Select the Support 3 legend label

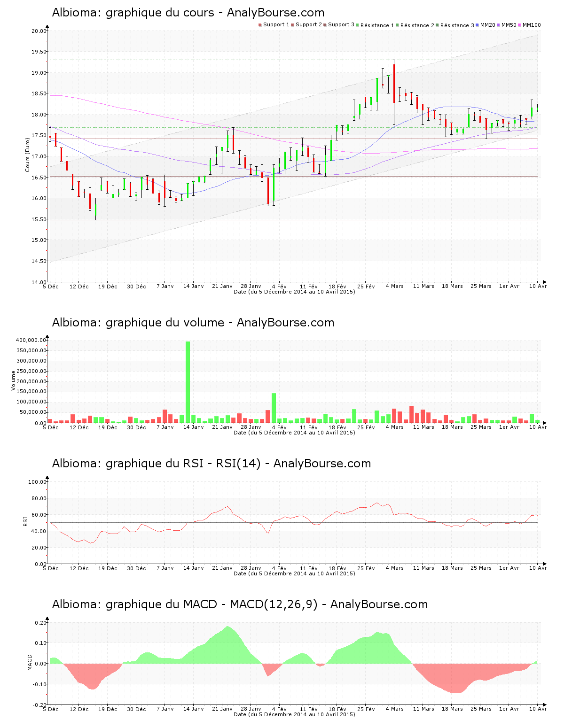[x=341, y=25]
